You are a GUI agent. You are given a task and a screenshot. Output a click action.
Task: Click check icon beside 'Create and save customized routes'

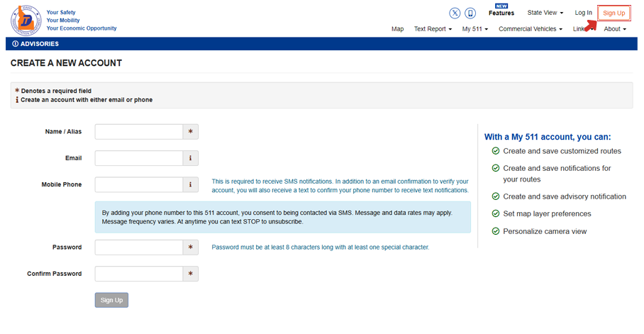coord(496,151)
